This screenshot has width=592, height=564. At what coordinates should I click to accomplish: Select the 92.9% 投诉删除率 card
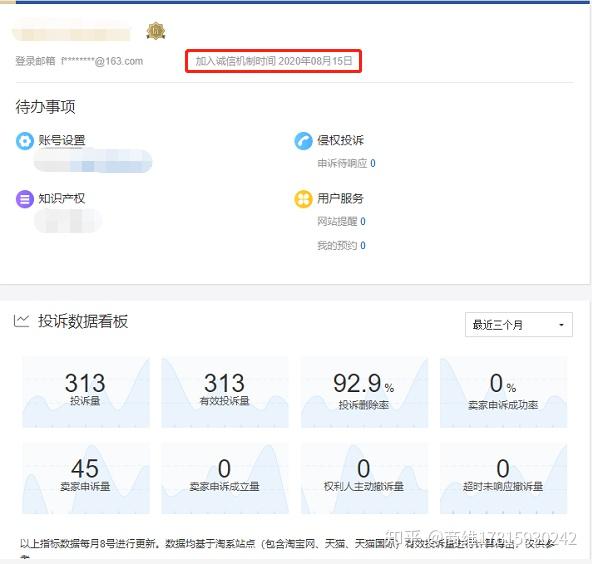pyautogui.click(x=364, y=392)
